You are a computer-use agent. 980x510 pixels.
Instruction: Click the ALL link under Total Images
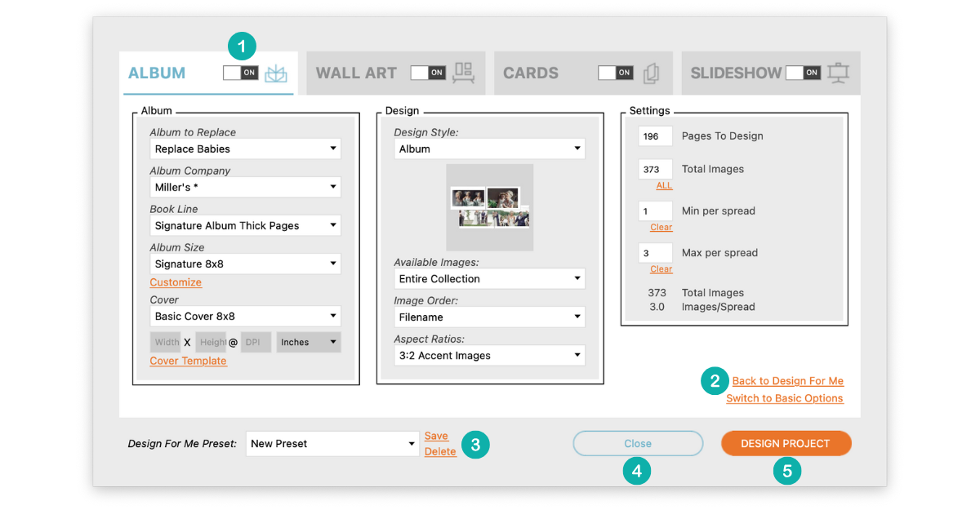tap(664, 185)
